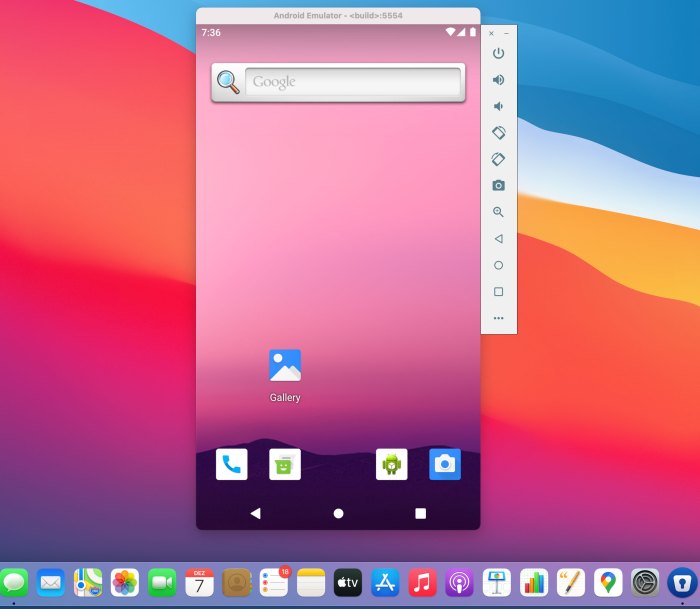
Task: Open Reminders in the dock with badge 18
Action: pyautogui.click(x=274, y=582)
